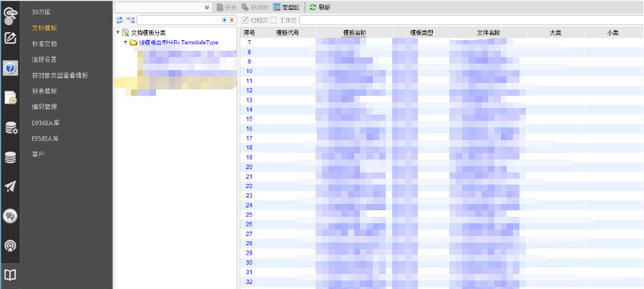Screen dimensions: 644x289
Task: Select table row number 19
Action: (441, 157)
